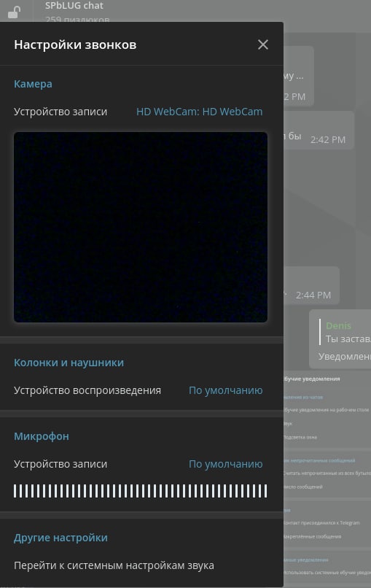Click the Камера section heading
The image size is (371, 588).
(x=33, y=84)
